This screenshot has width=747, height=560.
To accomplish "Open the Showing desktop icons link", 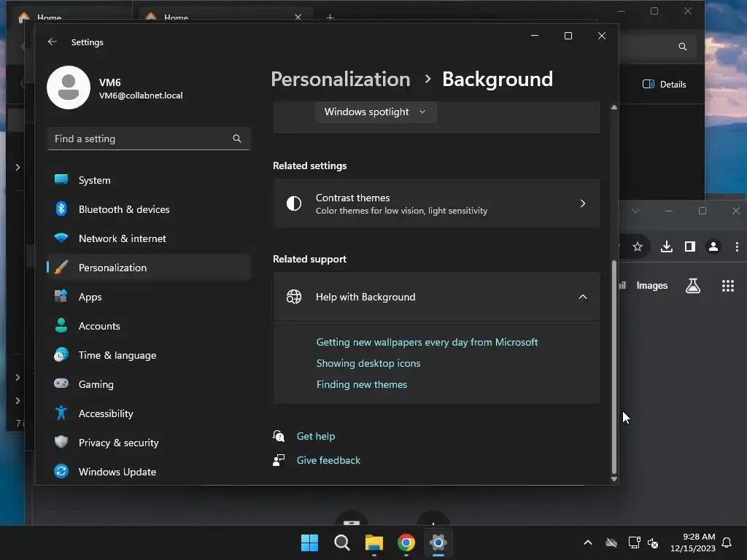I will click(x=368, y=363).
